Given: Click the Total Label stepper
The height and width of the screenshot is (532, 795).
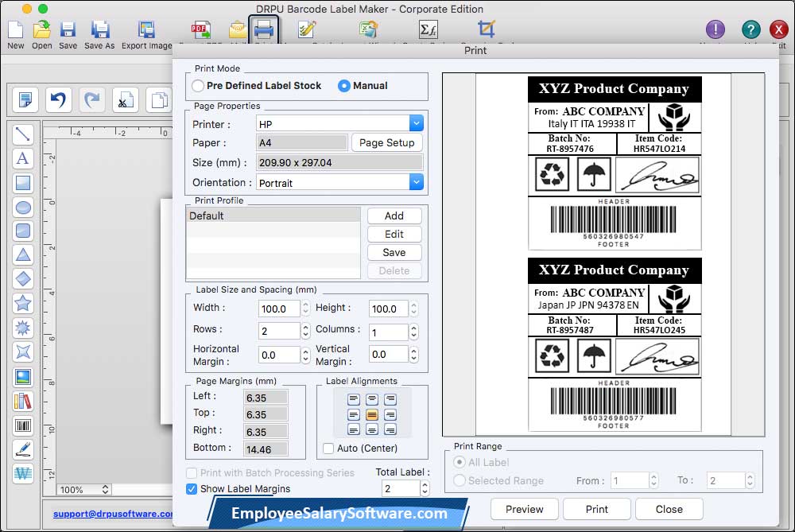Looking at the screenshot, I should tap(425, 488).
